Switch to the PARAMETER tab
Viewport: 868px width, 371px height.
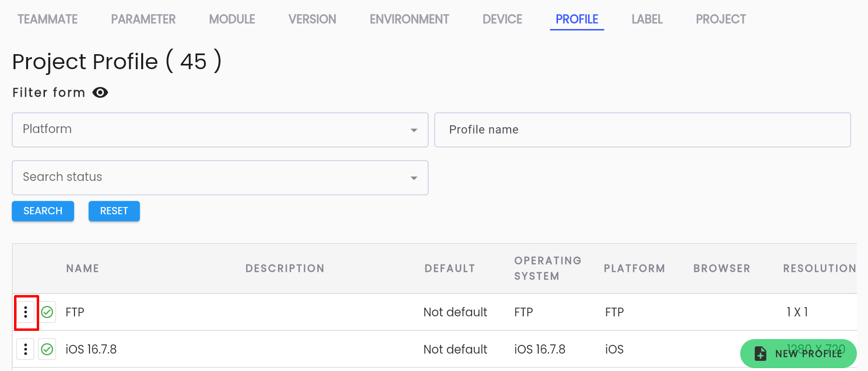click(x=143, y=19)
